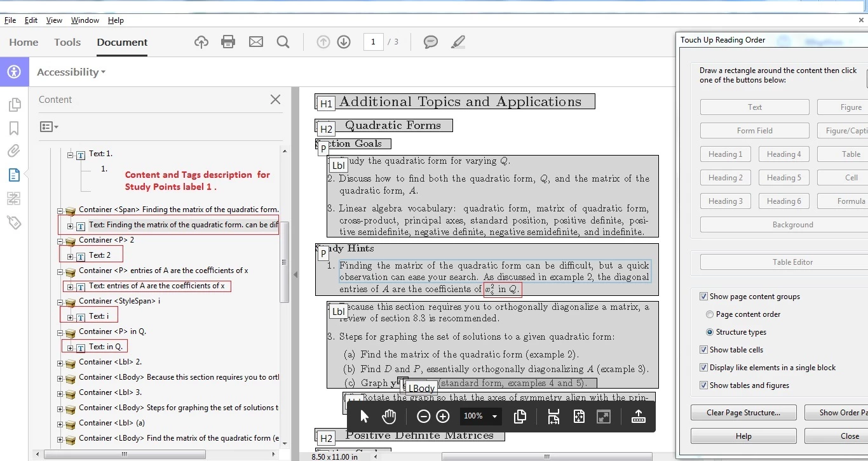868x461 pixels.
Task: Switch to the Tools tab
Action: (67, 42)
